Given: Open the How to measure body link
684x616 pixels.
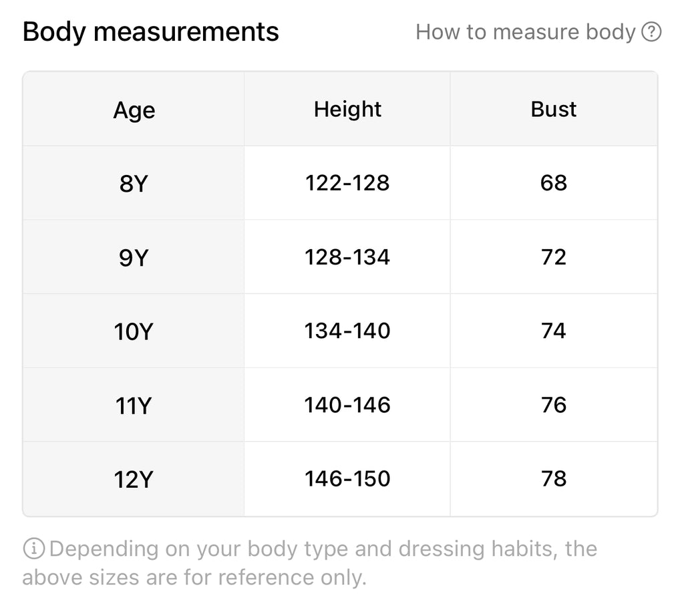Looking at the screenshot, I should (525, 32).
